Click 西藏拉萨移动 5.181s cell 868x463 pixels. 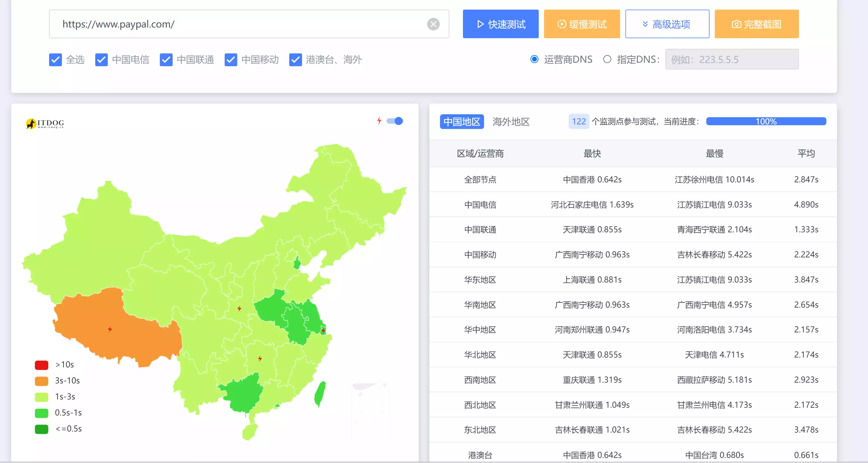click(x=714, y=380)
